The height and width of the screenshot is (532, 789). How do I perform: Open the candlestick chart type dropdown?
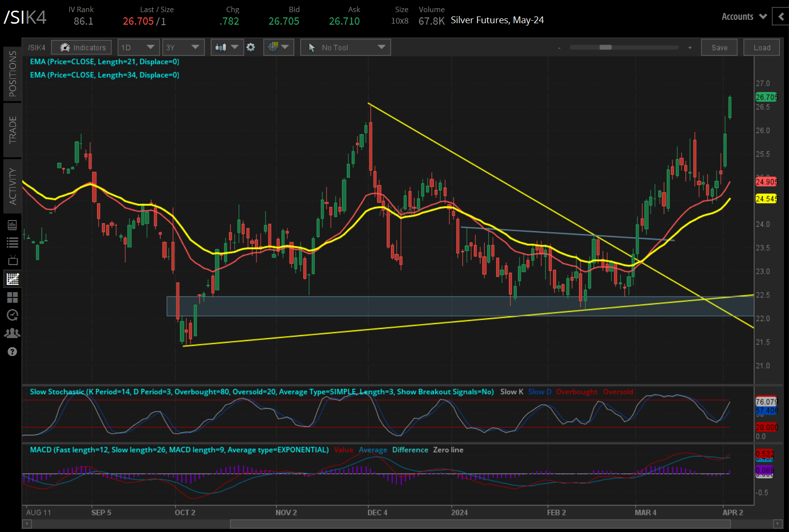click(x=227, y=47)
